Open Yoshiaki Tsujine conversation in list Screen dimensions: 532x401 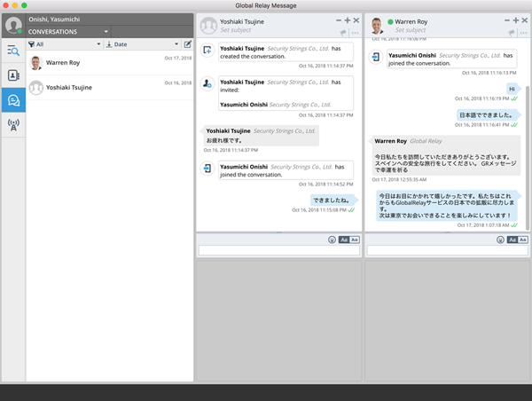(110, 88)
